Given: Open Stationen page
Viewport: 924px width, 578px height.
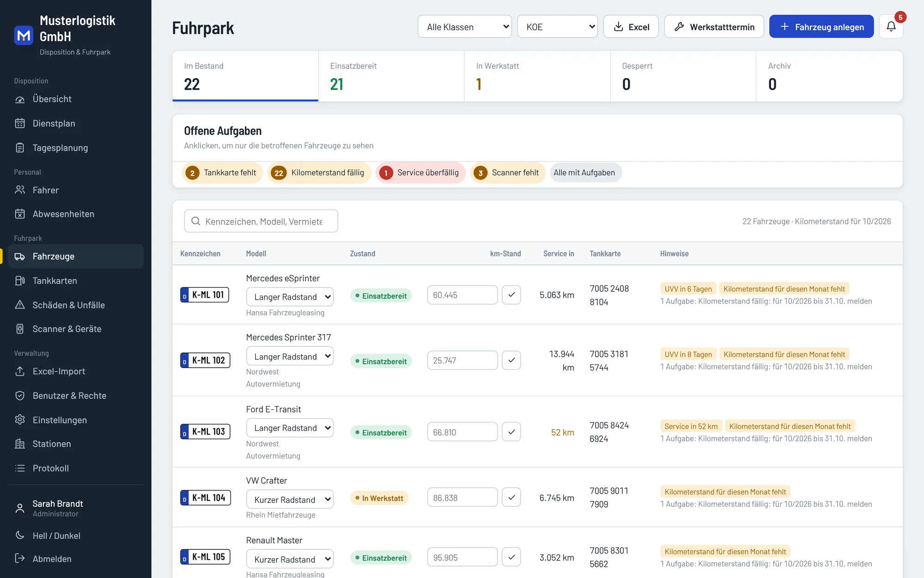Looking at the screenshot, I should (x=76, y=444).
